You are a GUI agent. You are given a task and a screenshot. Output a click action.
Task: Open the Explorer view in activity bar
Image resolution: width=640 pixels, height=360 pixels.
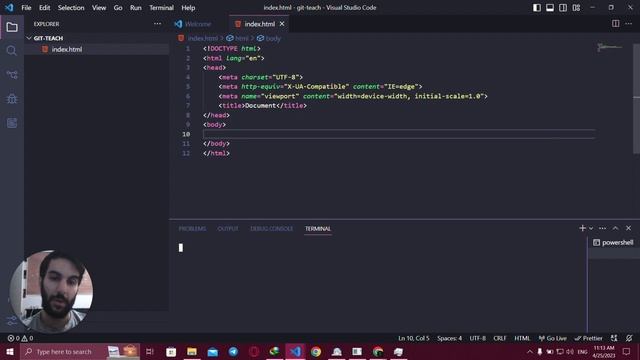tap(12, 27)
